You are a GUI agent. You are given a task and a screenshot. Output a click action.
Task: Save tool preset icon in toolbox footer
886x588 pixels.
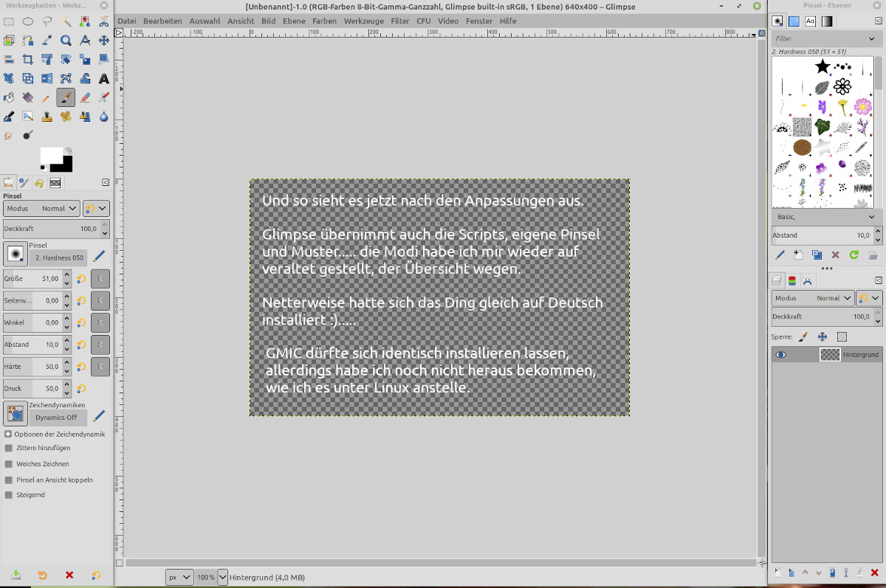tap(16, 575)
